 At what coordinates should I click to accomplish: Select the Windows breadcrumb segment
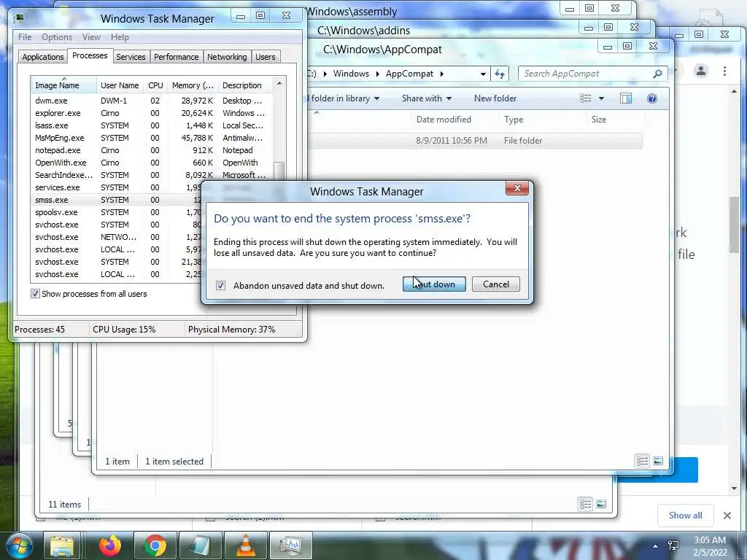tap(351, 74)
